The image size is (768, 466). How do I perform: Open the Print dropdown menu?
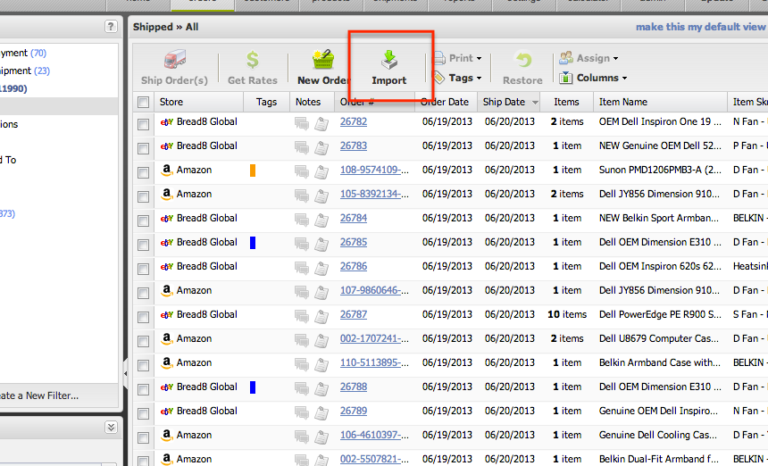tap(458, 58)
